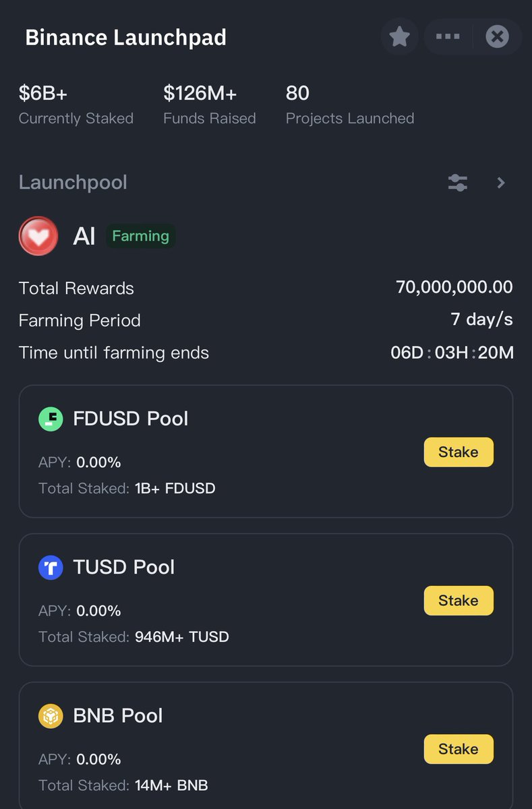Favorite Binance Launchpad with the star icon
Image resolution: width=532 pixels, height=809 pixels.
[x=400, y=36]
